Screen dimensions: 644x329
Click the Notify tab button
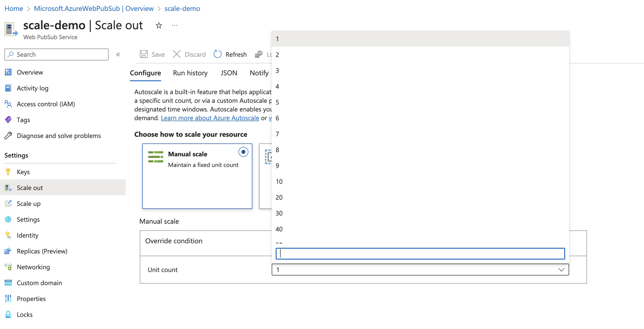[259, 73]
